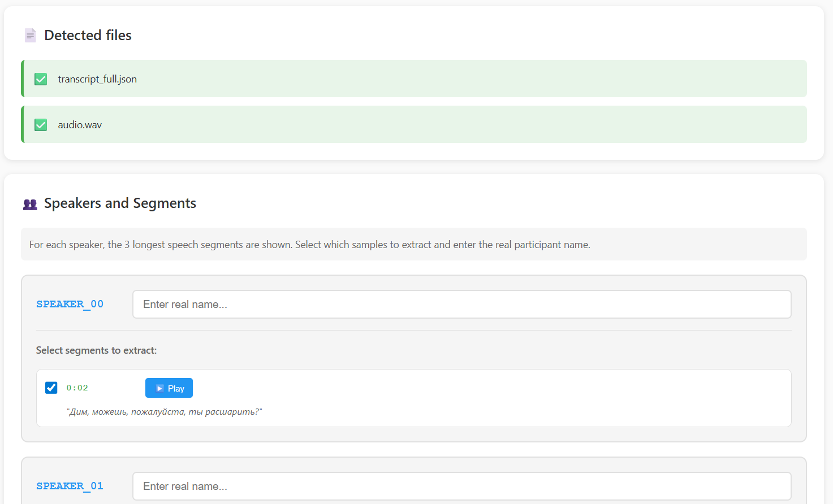Select the audio.wav file name
This screenshot has width=833, height=504.
pos(80,125)
